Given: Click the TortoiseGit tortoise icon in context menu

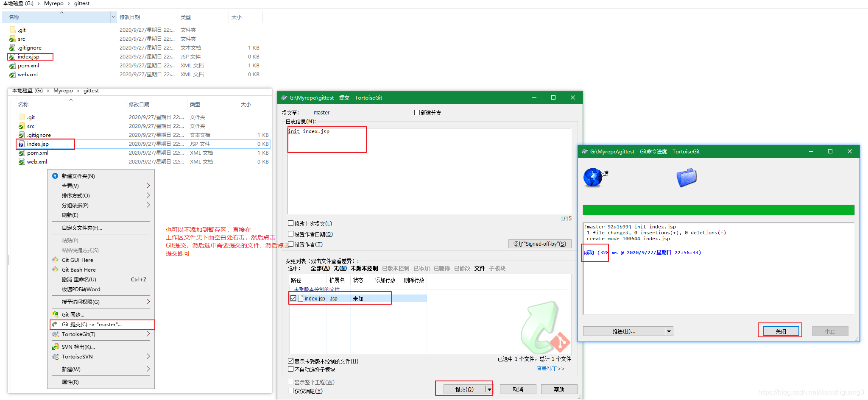Looking at the screenshot, I should [x=55, y=334].
